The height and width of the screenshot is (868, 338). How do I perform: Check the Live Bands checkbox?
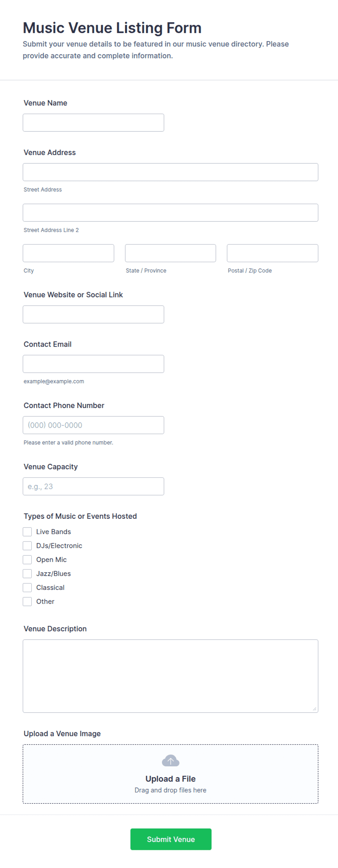(x=27, y=532)
